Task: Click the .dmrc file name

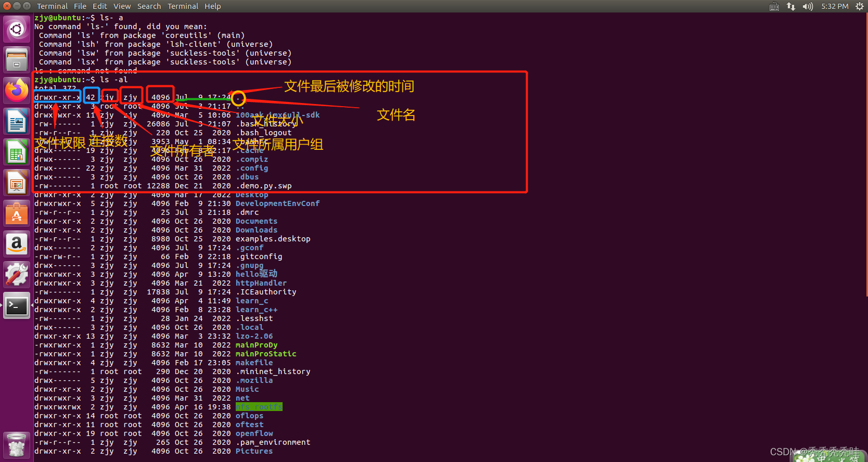Action: [247, 212]
